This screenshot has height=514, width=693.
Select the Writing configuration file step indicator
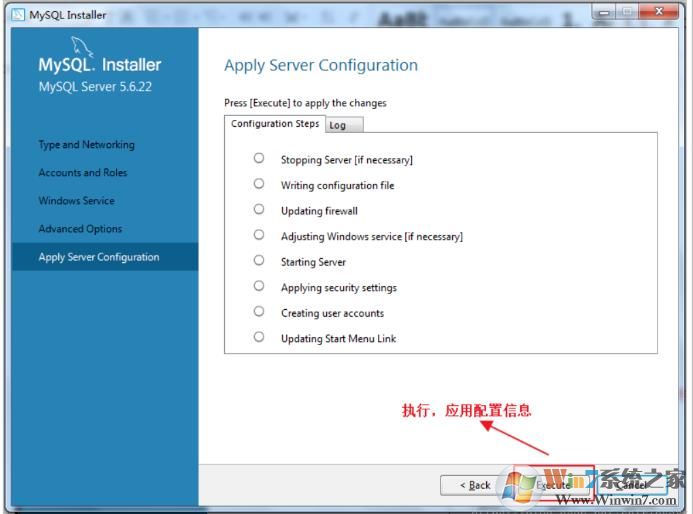(x=259, y=183)
